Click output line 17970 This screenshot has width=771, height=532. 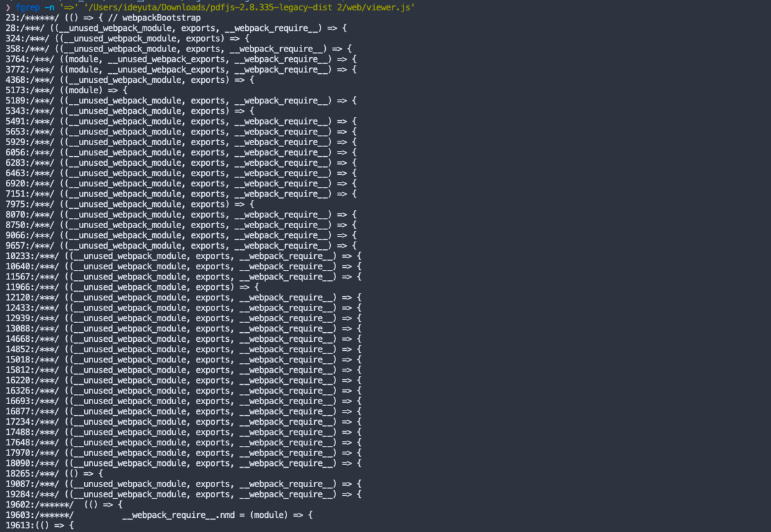[x=184, y=453]
